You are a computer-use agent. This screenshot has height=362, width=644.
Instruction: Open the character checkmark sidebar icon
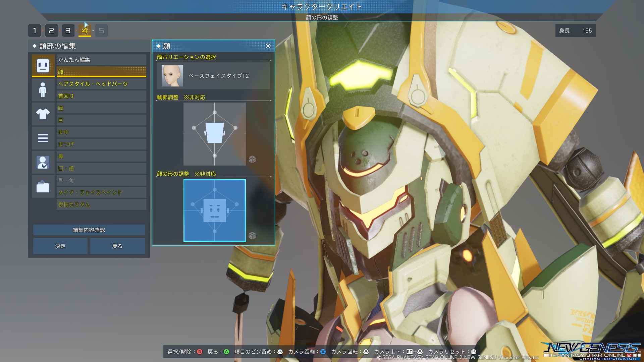[43, 162]
